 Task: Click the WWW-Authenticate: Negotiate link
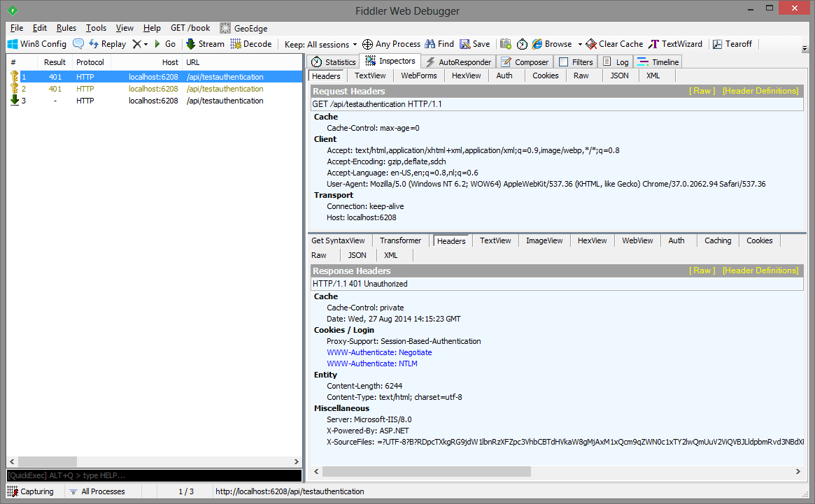[x=379, y=352]
